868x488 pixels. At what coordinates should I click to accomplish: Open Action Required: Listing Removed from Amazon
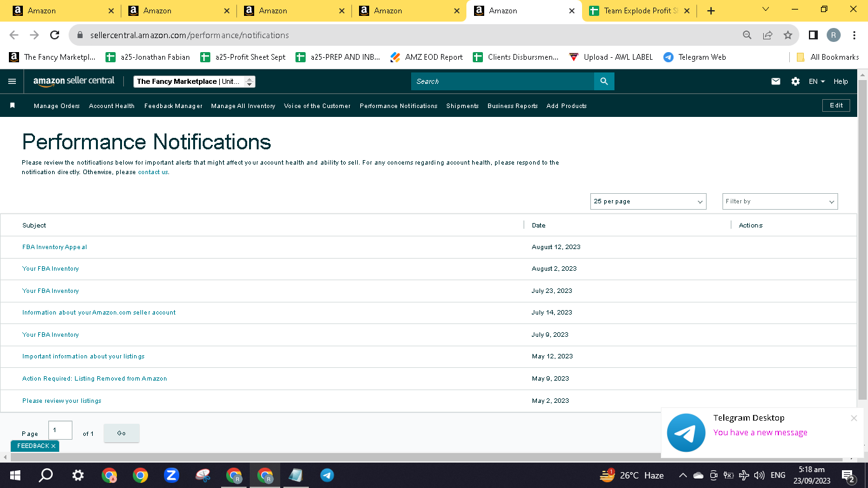click(95, 379)
